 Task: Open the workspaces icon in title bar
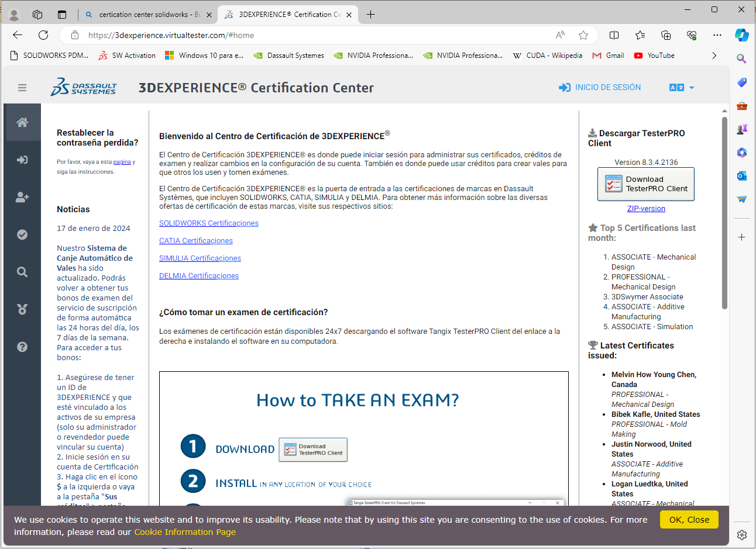coord(37,15)
